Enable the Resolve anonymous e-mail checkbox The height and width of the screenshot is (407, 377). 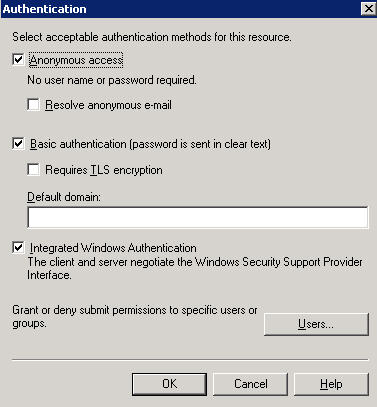point(33,105)
